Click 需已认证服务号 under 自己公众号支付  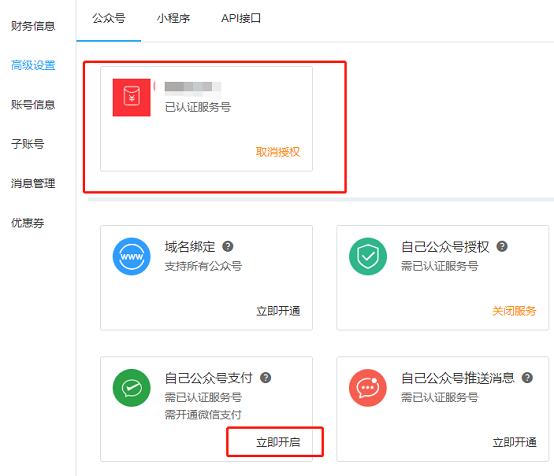(203, 398)
